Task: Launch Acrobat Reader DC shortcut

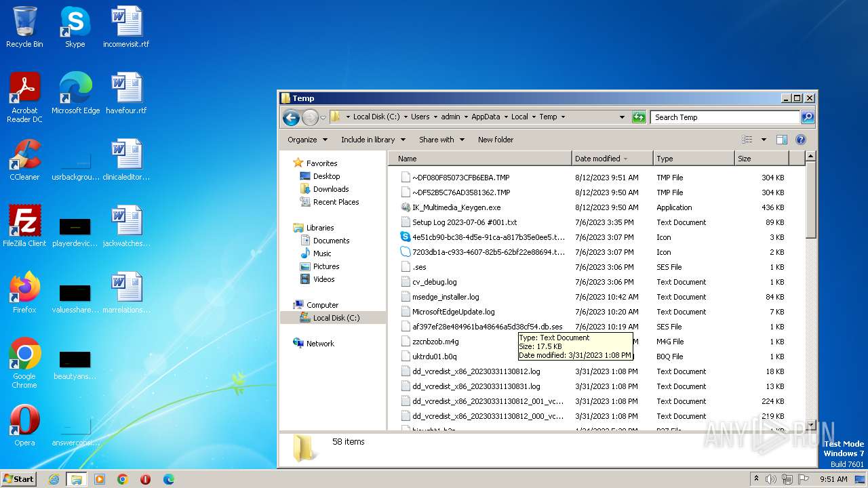Action: 24,97
